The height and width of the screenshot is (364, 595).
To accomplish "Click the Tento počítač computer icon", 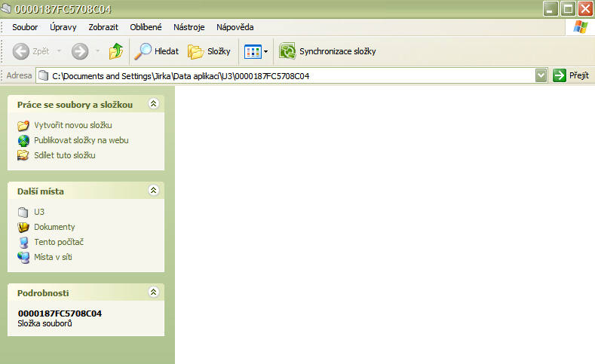I will click(x=23, y=242).
